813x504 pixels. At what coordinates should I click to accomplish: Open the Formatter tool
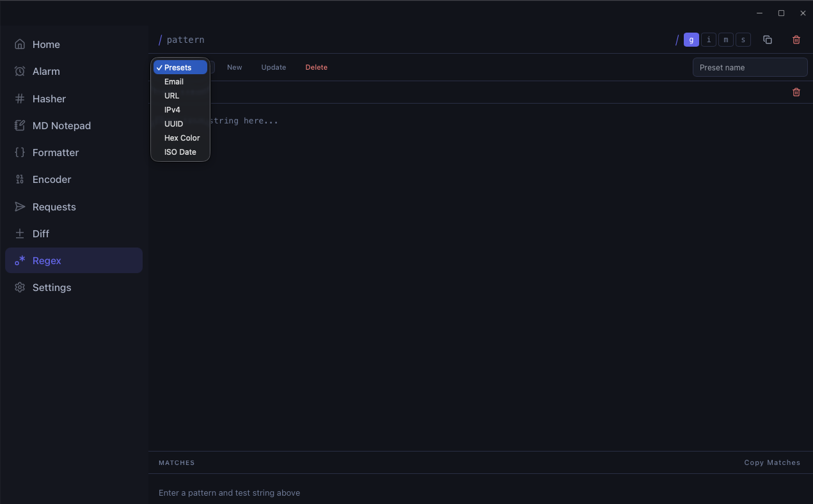point(57,152)
